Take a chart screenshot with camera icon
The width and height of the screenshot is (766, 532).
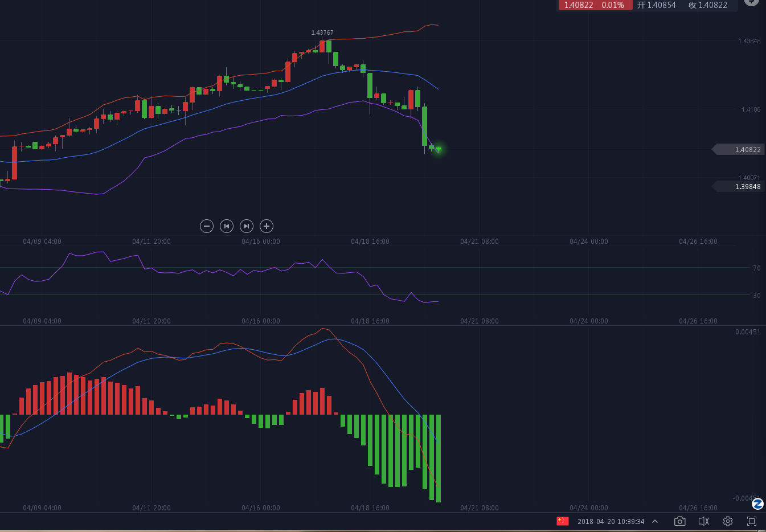coord(679,521)
